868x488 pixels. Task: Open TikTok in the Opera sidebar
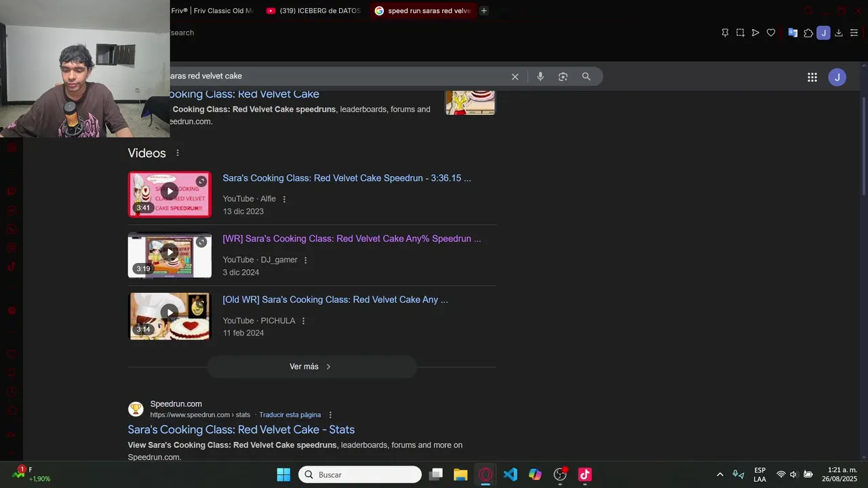pos(12,266)
